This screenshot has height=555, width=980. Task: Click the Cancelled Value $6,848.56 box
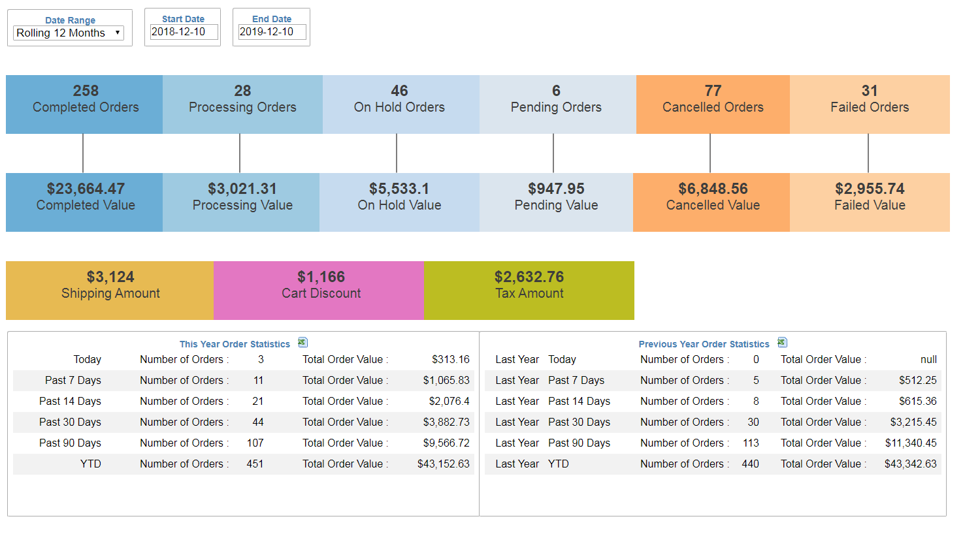coord(711,202)
